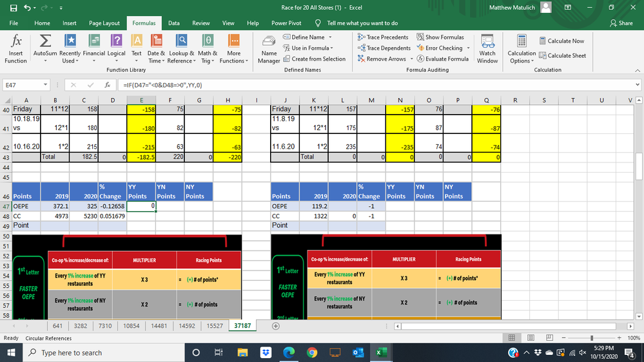Collapse the ribbon
The height and width of the screenshot is (362, 644).
click(638, 71)
